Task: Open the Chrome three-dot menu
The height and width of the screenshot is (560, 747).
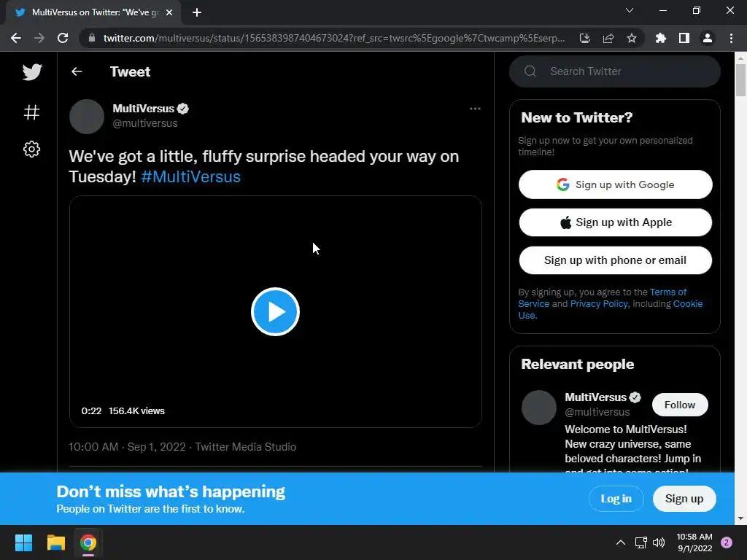Action: (x=731, y=38)
